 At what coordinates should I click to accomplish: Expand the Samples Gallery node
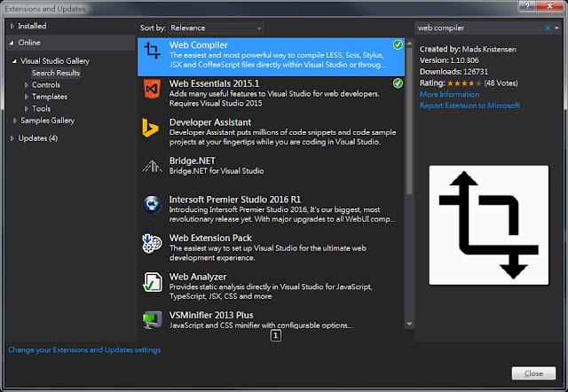click(15, 121)
